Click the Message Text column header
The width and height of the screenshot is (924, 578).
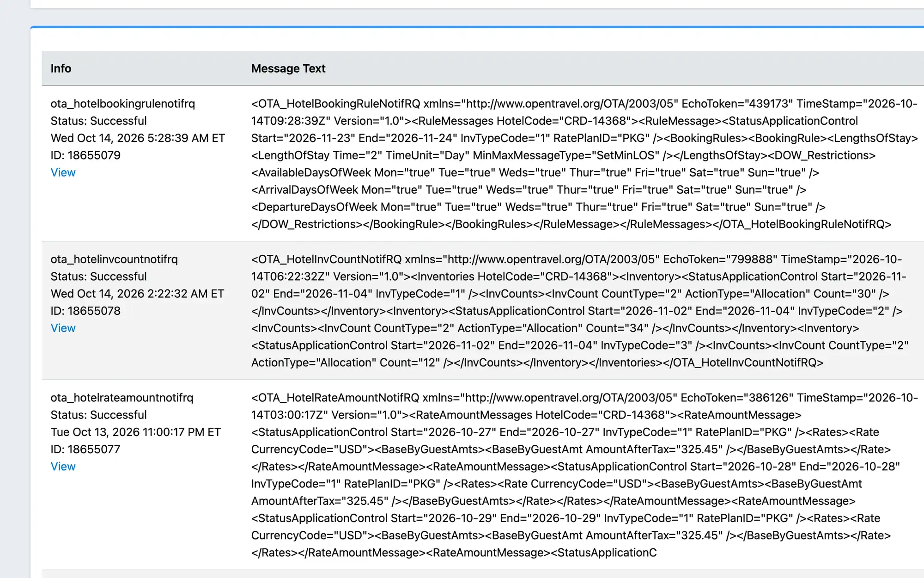tap(288, 68)
